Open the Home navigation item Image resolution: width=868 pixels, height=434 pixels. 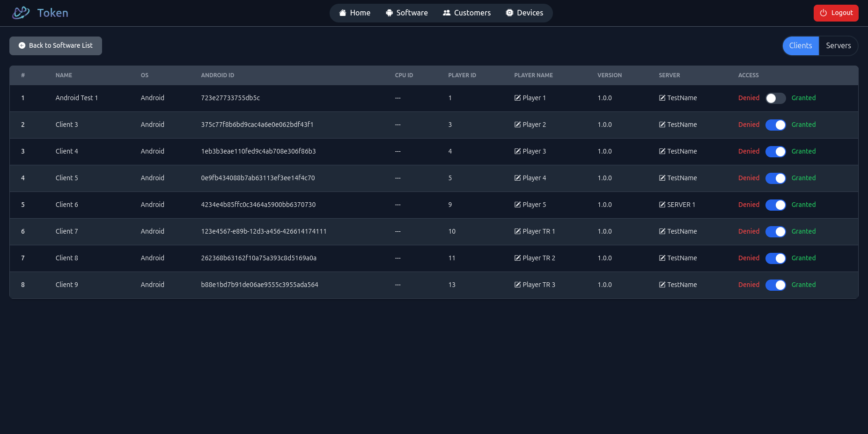[355, 13]
